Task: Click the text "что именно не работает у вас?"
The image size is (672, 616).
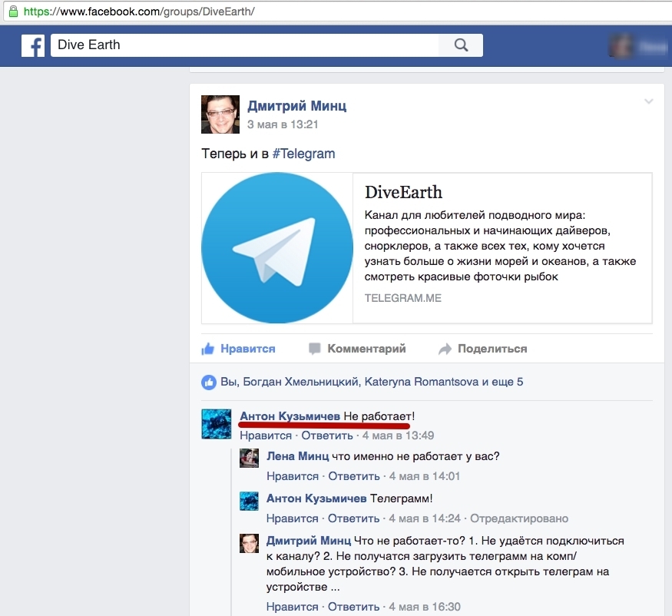Action: tap(415, 456)
